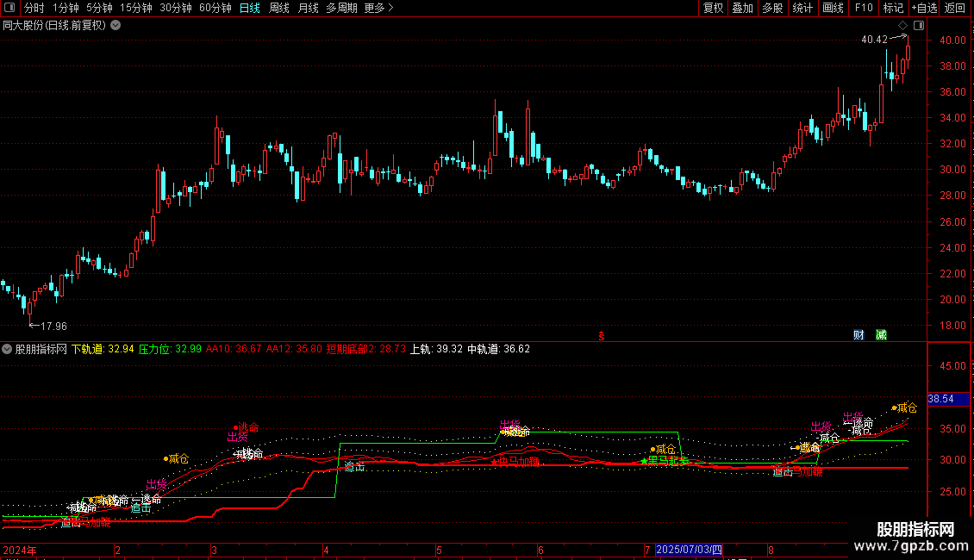Click the 叠加 overlay button
The width and height of the screenshot is (974, 560).
coord(742,8)
